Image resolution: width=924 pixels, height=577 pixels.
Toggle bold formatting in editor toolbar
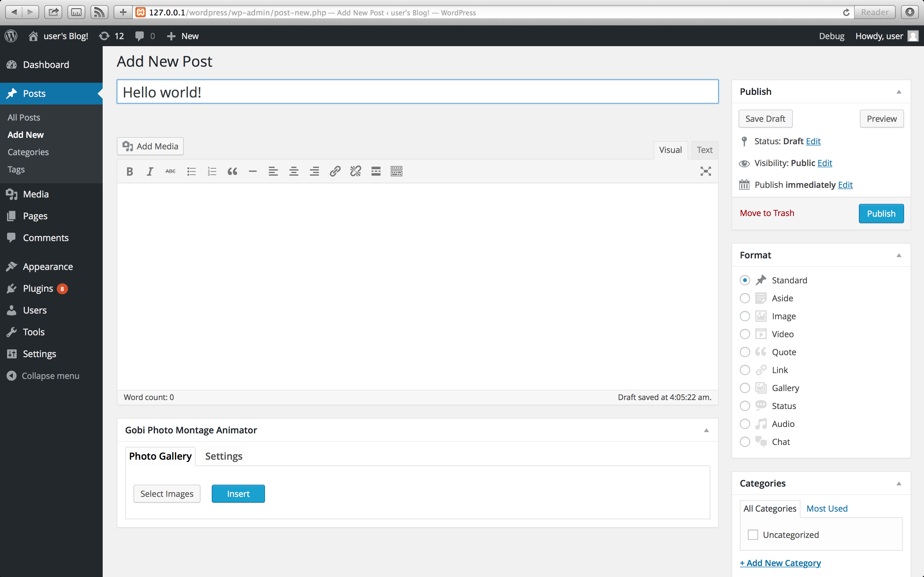pyautogui.click(x=130, y=171)
